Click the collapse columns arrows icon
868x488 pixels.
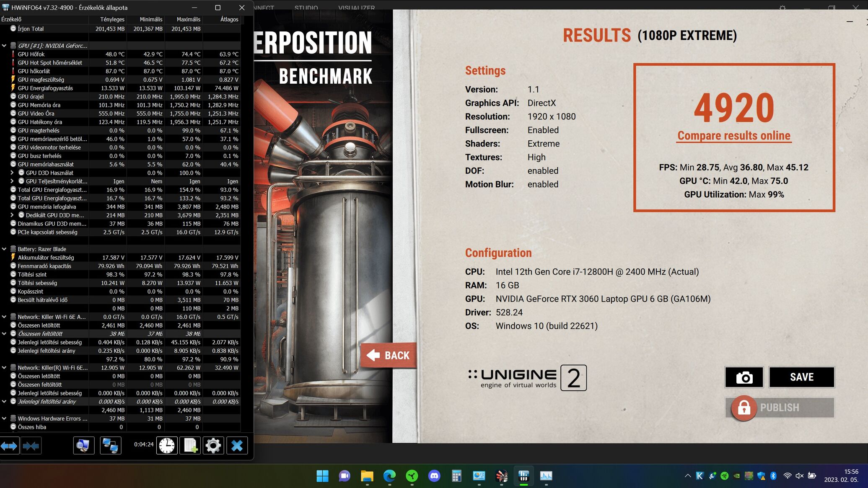31,446
